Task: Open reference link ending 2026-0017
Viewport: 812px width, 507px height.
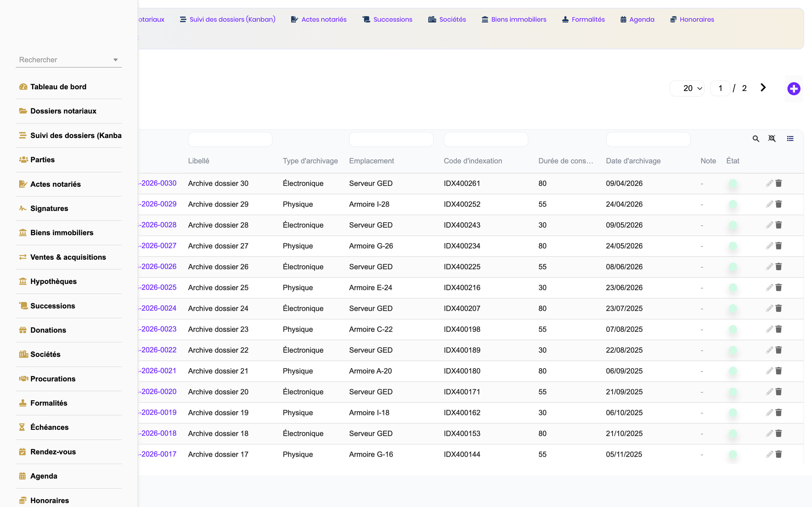Action: [157, 454]
